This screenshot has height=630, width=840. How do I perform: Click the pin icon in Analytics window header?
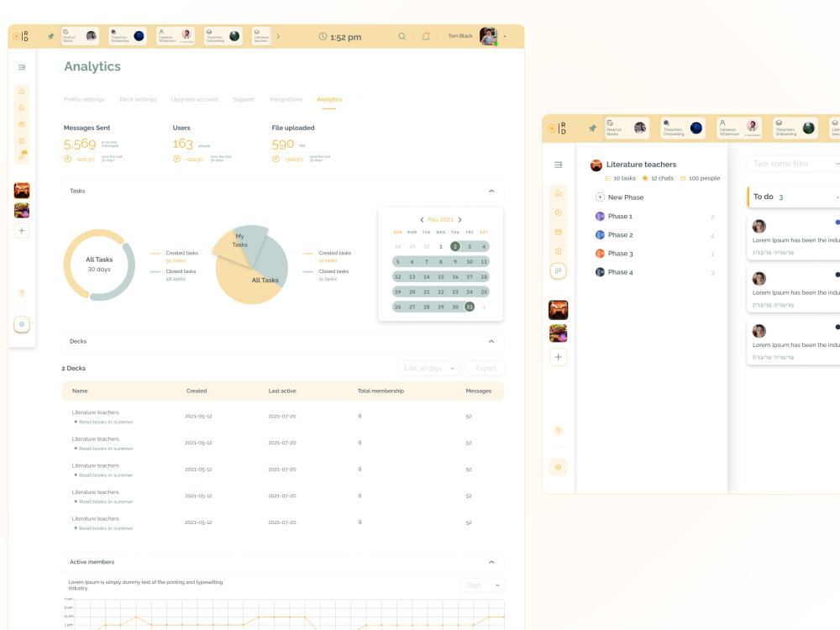coord(51,36)
